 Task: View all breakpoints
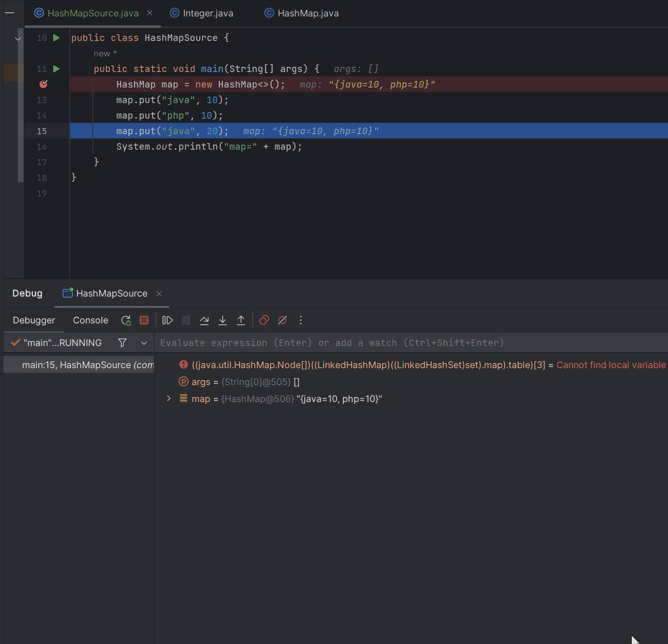pos(264,320)
